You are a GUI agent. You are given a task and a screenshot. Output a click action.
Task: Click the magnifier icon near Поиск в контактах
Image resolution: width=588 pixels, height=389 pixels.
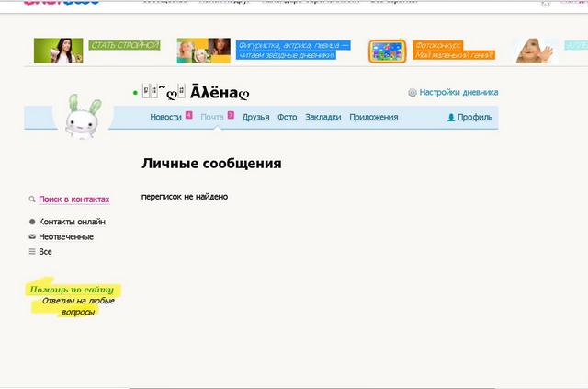coord(32,200)
